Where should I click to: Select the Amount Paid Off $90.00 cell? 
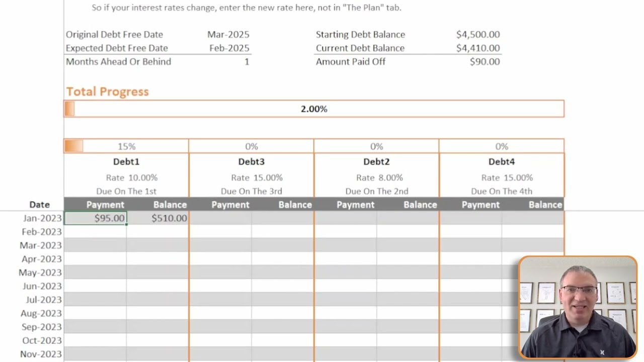pyautogui.click(x=485, y=62)
